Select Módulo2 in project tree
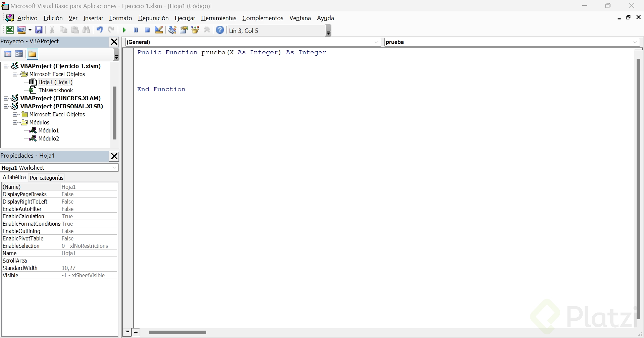 pos(49,138)
